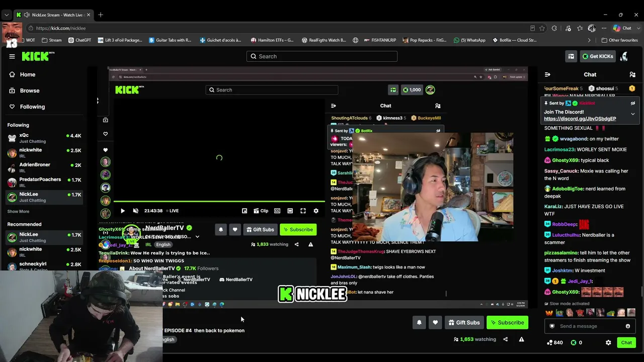Open the FISHTANK.RIP bookmark
Viewport: 644px width, 362px height.
(380, 40)
